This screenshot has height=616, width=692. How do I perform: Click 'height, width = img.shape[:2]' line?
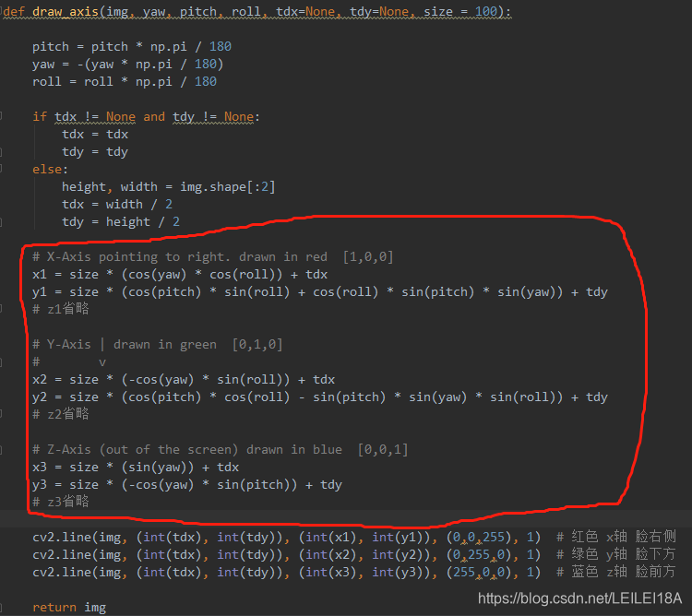pos(169,187)
